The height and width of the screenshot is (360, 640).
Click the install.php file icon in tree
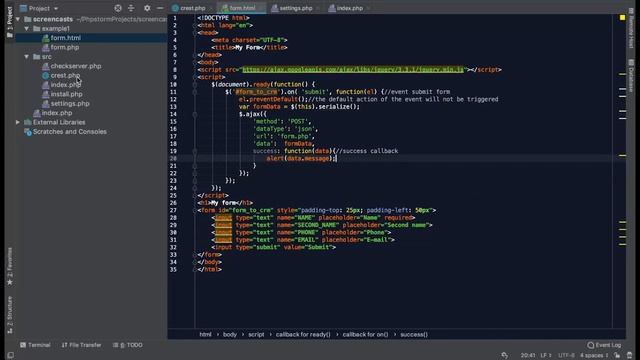pyautogui.click(x=46, y=94)
